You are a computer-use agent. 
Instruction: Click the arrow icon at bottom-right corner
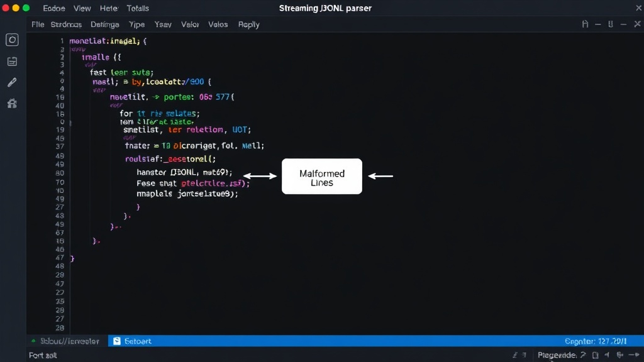point(634,355)
